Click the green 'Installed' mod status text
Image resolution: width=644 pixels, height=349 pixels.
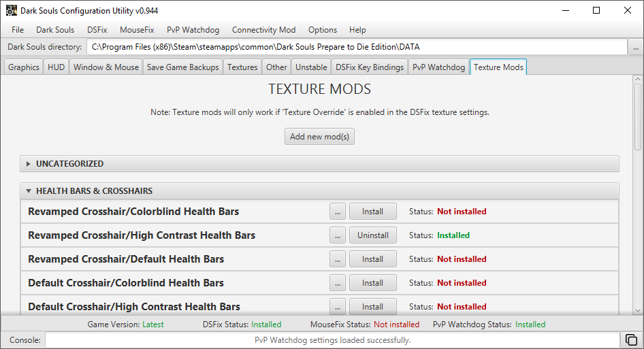click(453, 235)
